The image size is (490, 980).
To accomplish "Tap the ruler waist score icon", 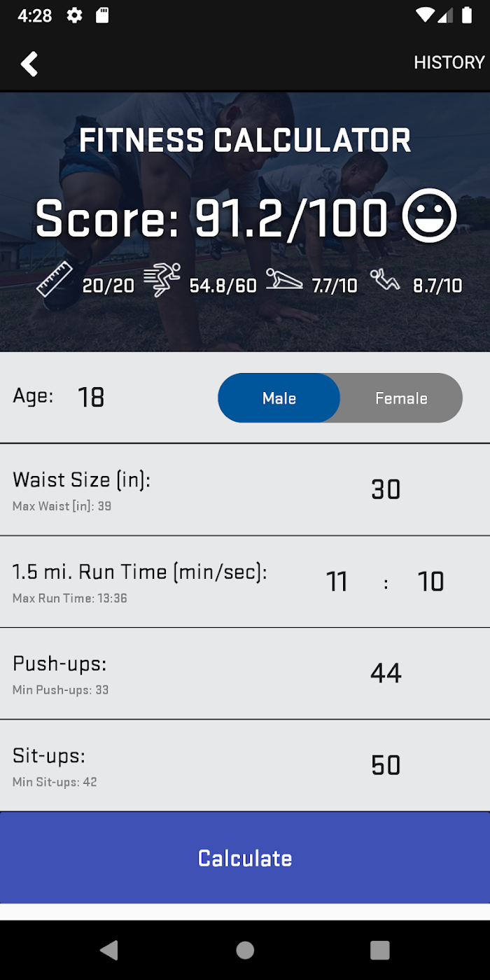I will (x=55, y=279).
